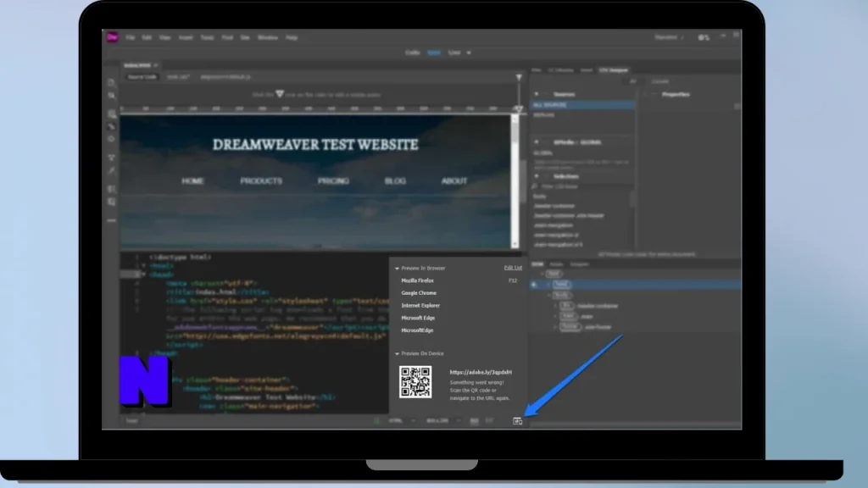868x488 pixels.
Task: Open the Live view dropdown arrow
Action: point(469,53)
